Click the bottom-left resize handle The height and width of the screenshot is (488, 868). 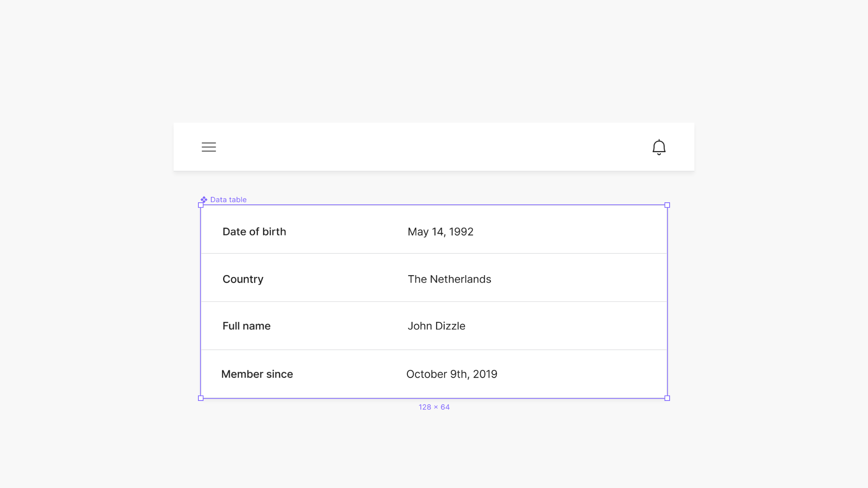[x=201, y=398]
